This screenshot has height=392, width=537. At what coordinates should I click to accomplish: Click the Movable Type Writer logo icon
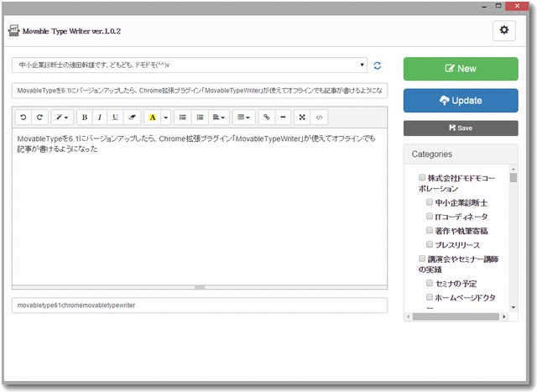pyautogui.click(x=13, y=30)
